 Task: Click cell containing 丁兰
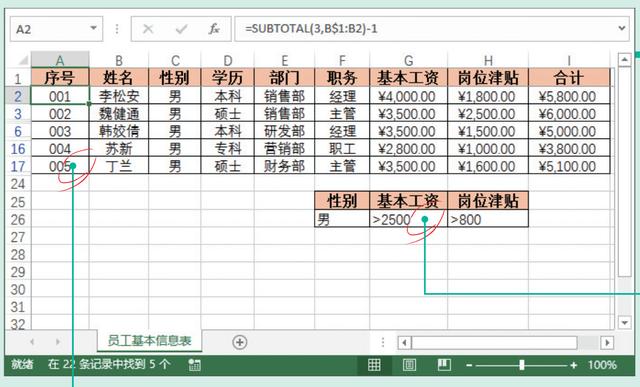click(x=119, y=166)
